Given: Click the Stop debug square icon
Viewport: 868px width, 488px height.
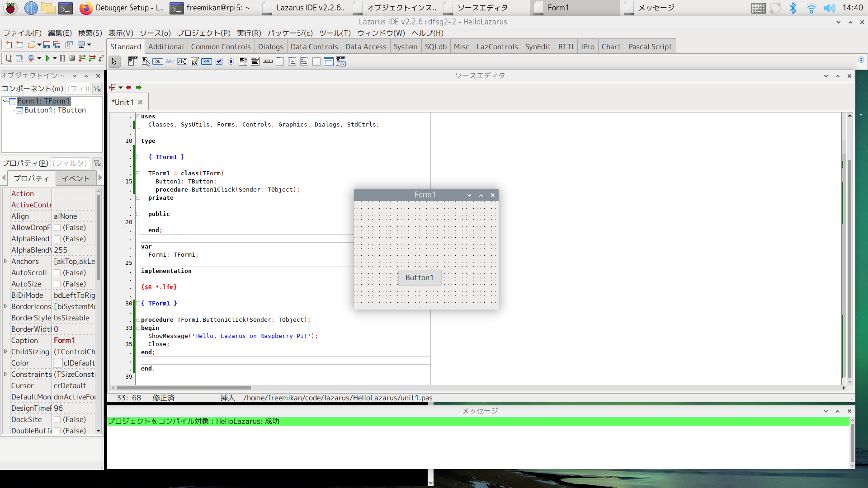Looking at the screenshot, I should [x=72, y=58].
